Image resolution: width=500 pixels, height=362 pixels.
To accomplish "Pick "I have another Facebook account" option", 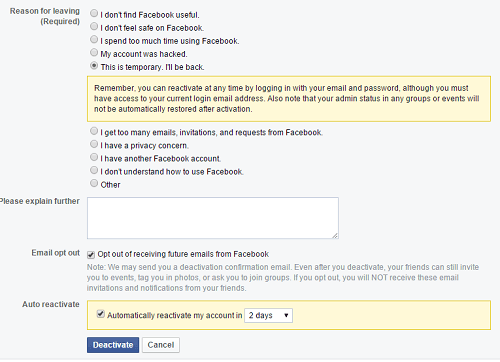I will (94, 157).
